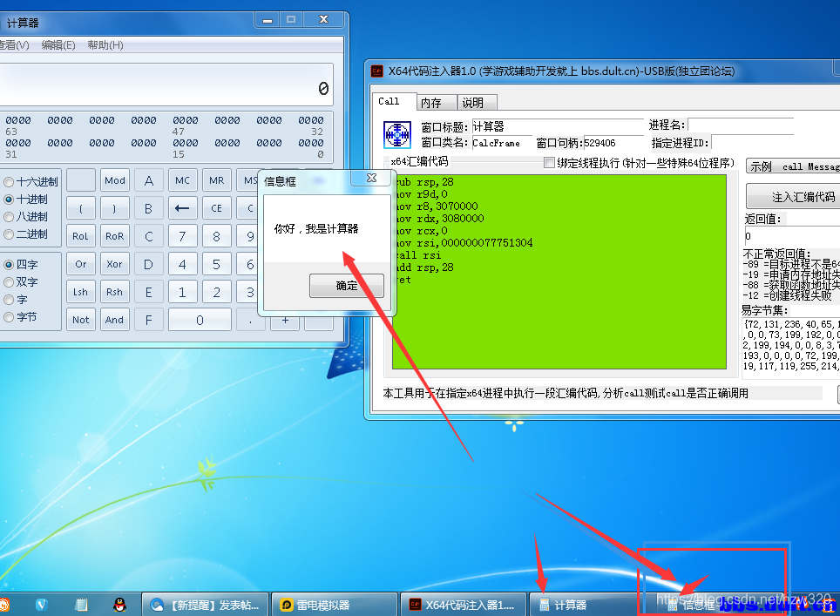Click in the green assembly code editor
The image size is (840, 616).
(x=559, y=272)
